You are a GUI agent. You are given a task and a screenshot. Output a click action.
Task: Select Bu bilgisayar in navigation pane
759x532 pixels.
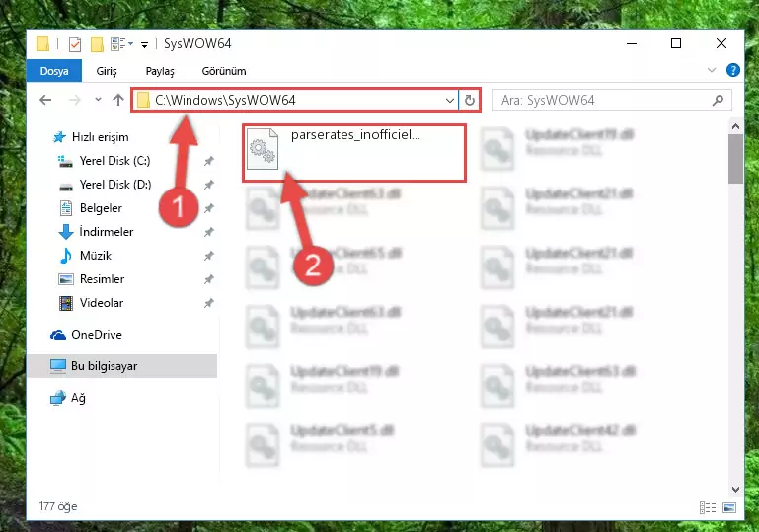(122, 366)
